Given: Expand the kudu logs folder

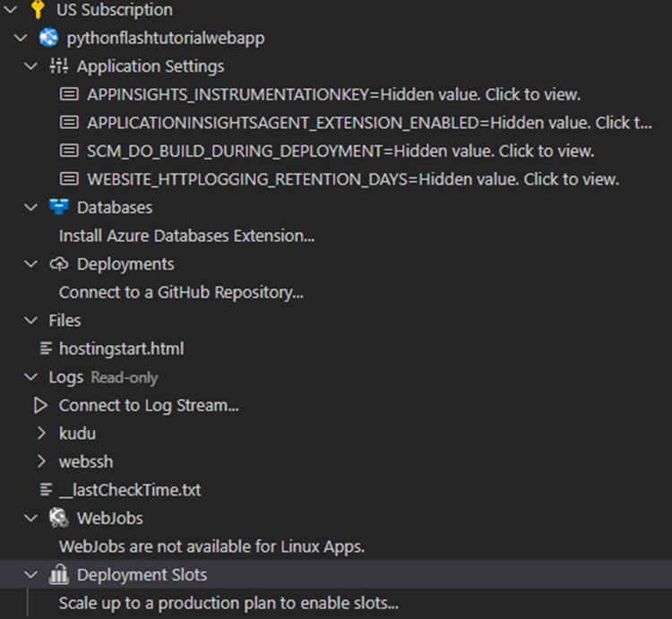Looking at the screenshot, I should pyautogui.click(x=41, y=433).
